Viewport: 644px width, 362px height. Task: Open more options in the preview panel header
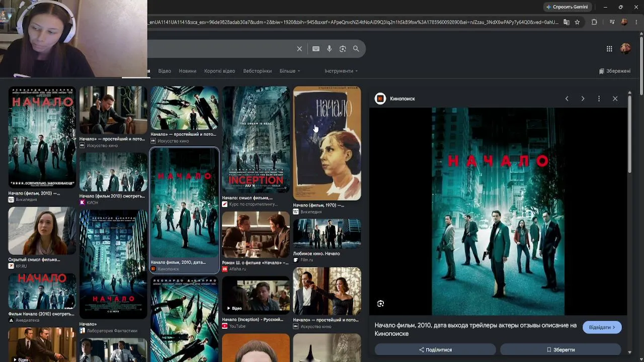[x=599, y=99]
